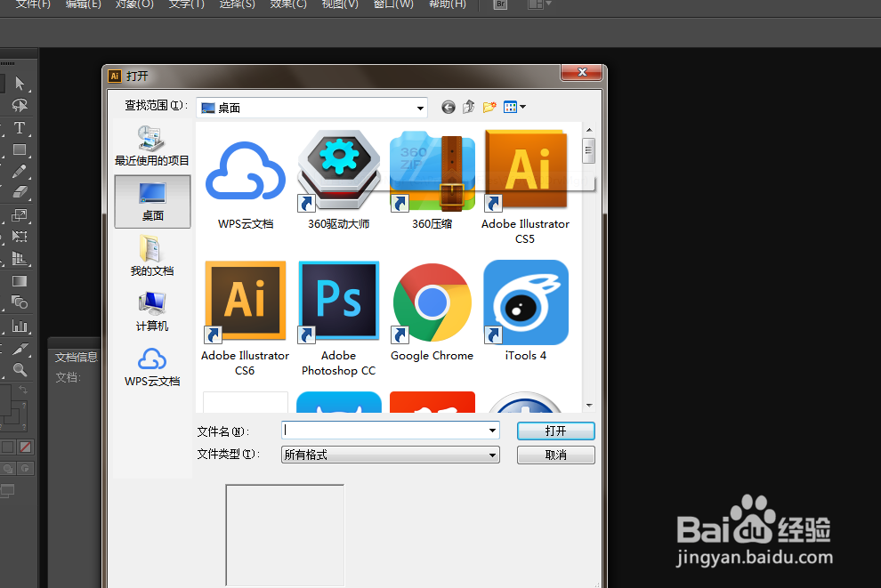Image resolution: width=881 pixels, height=588 pixels.
Task: Select the 360压缩 shortcut
Action: click(432, 180)
